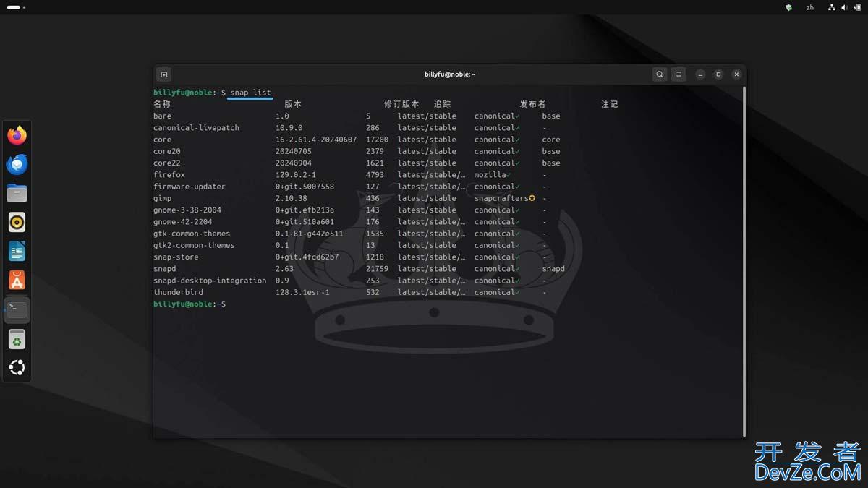Click the 'thunderbird' package name

(178, 292)
